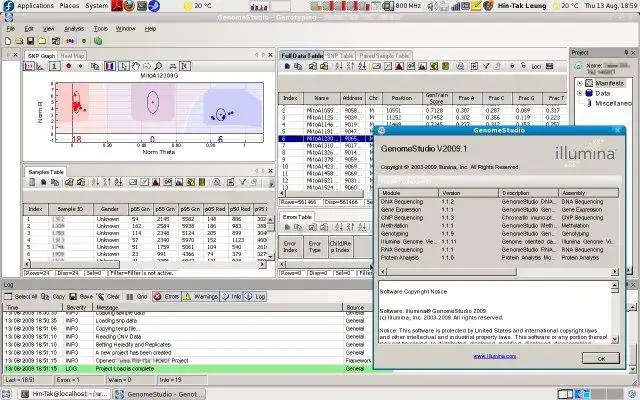Open the File menu

tap(11, 29)
